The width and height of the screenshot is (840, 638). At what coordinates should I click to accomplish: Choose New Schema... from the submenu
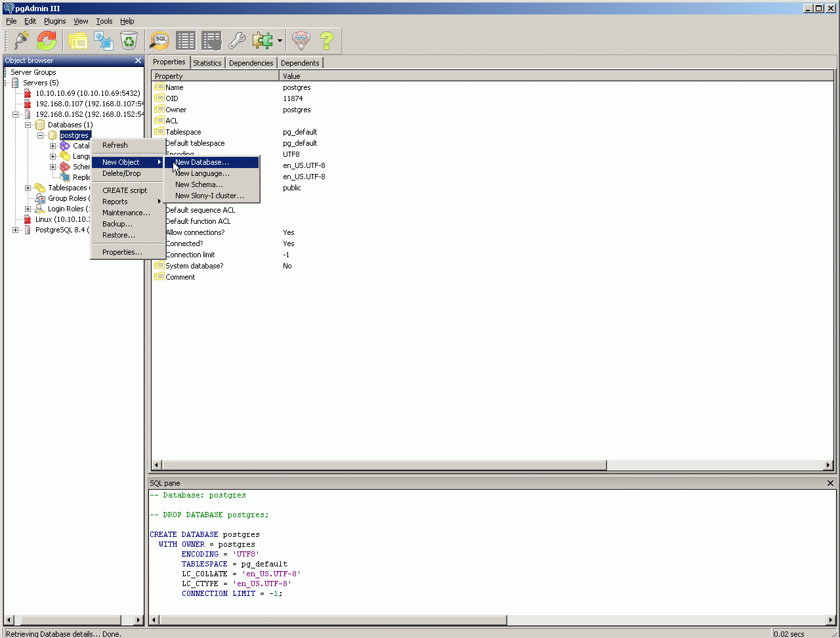(x=212, y=184)
